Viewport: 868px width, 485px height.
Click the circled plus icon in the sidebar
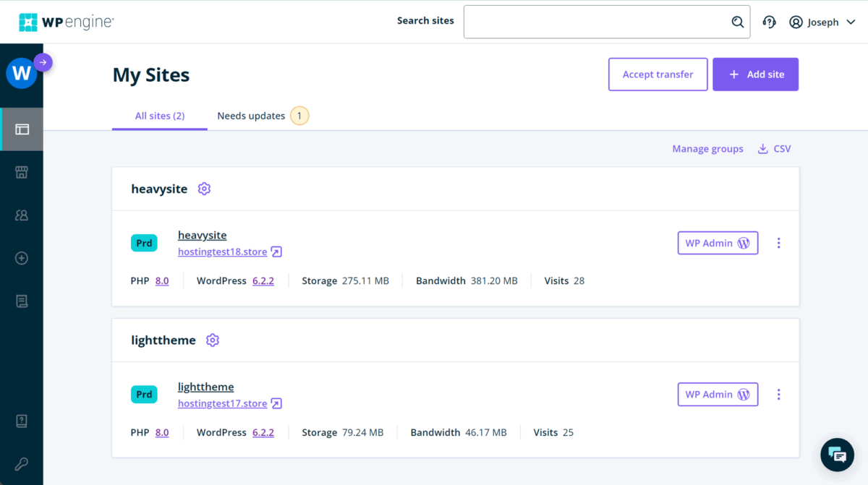[x=21, y=258]
